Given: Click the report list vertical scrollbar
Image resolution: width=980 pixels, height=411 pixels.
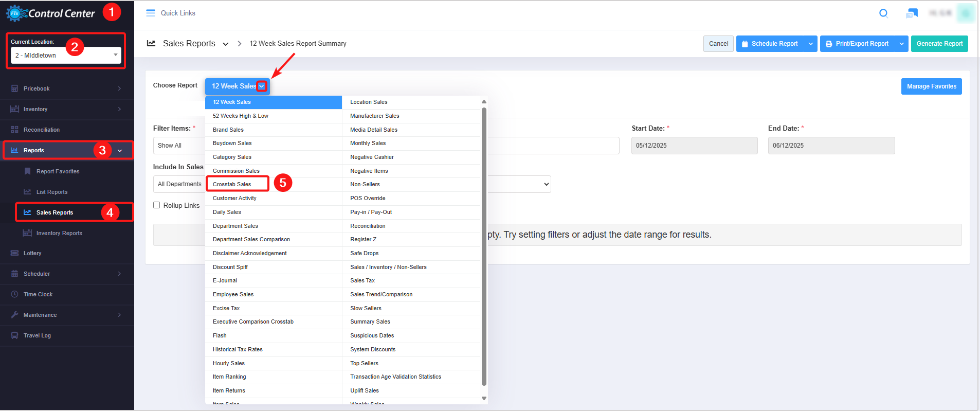Looking at the screenshot, I should click(x=484, y=246).
